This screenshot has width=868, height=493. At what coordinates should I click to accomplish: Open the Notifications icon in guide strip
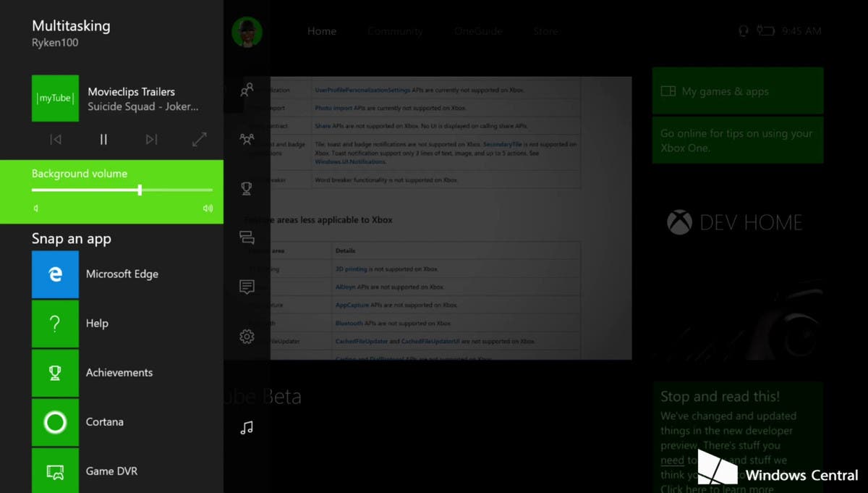tap(247, 287)
